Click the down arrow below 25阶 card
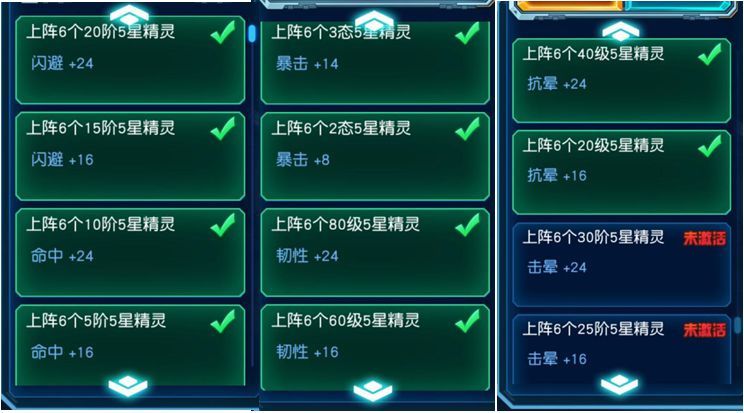This screenshot has height=413, width=744. (620, 384)
